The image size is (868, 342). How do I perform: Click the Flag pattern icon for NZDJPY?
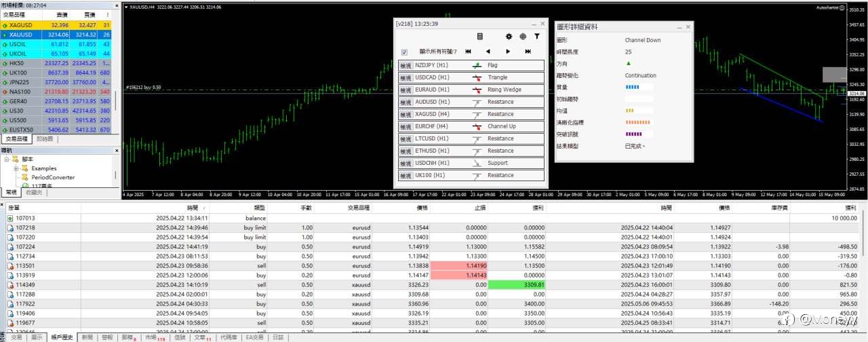coord(477,65)
